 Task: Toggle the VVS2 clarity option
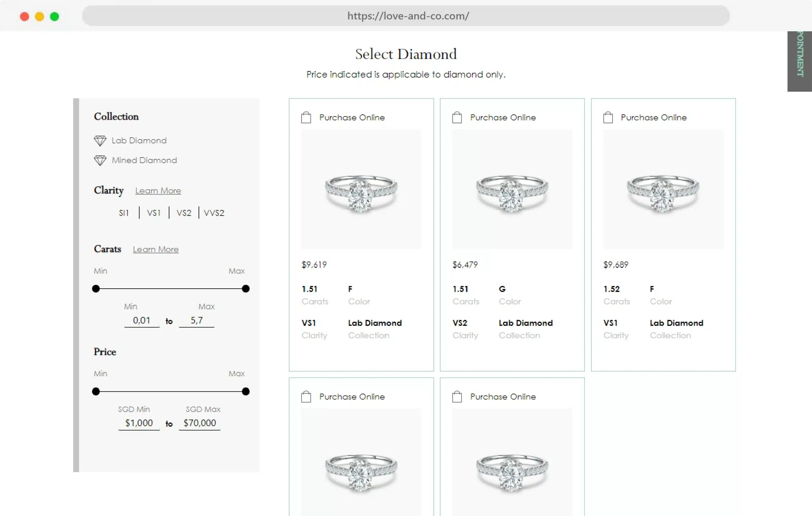pos(214,213)
